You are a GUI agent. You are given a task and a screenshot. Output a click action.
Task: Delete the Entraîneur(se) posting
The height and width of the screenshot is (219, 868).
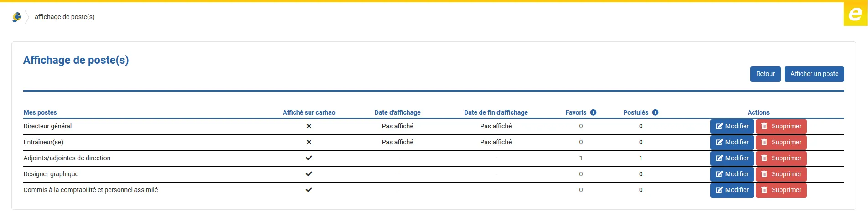click(781, 143)
